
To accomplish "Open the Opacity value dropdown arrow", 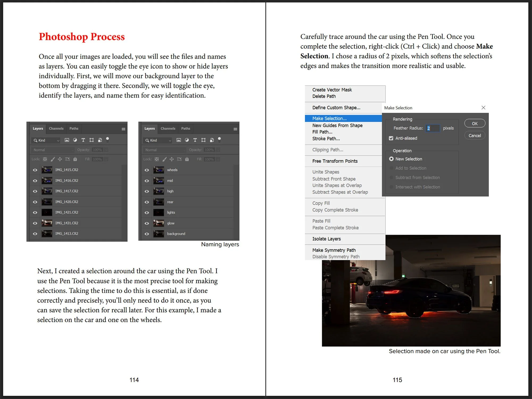I will click(x=106, y=150).
